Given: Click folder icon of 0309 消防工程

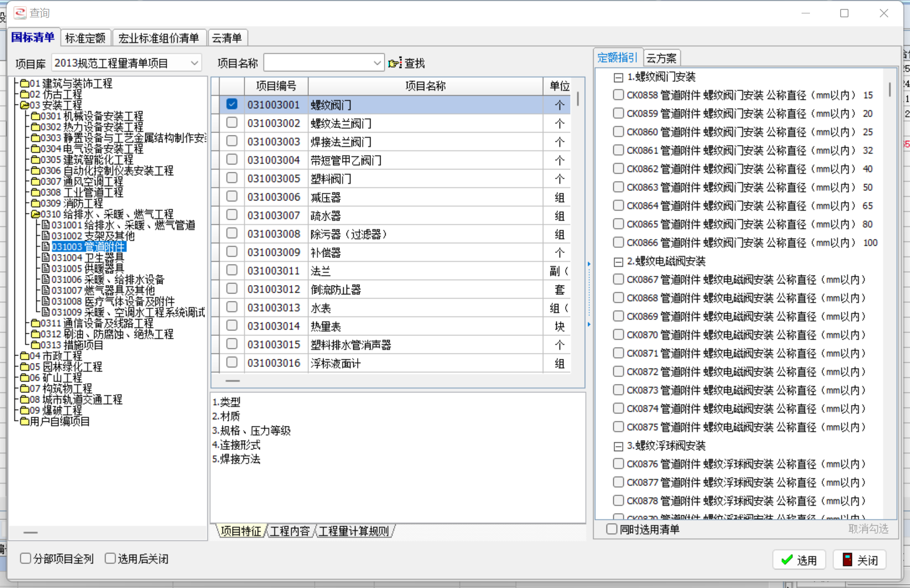Looking at the screenshot, I should 35,203.
